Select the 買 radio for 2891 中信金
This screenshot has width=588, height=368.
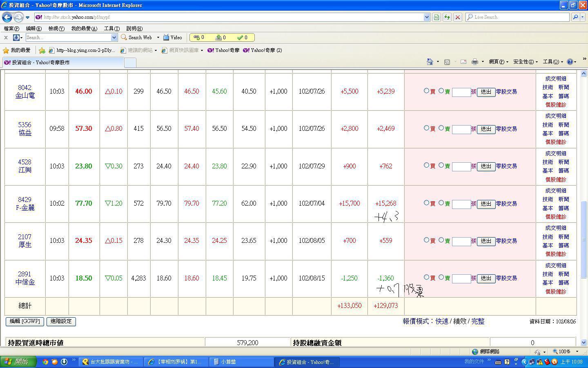click(x=426, y=277)
